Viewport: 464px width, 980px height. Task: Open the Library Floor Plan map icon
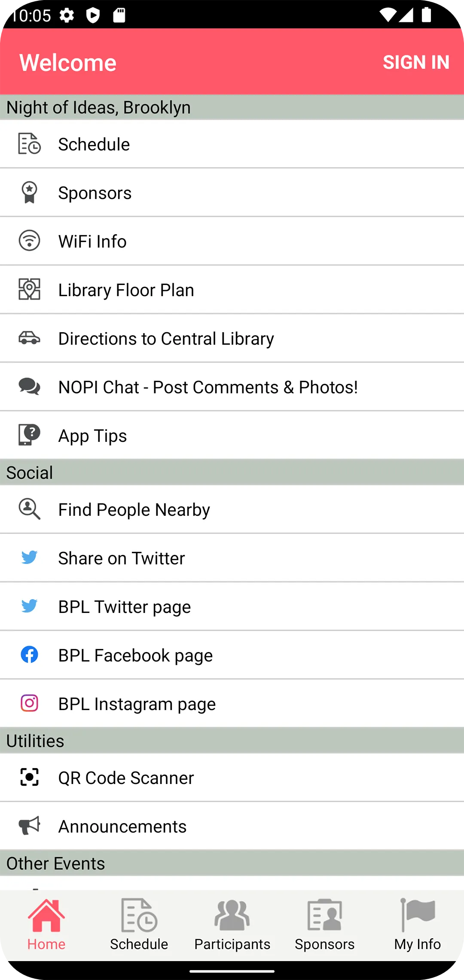pos(29,290)
